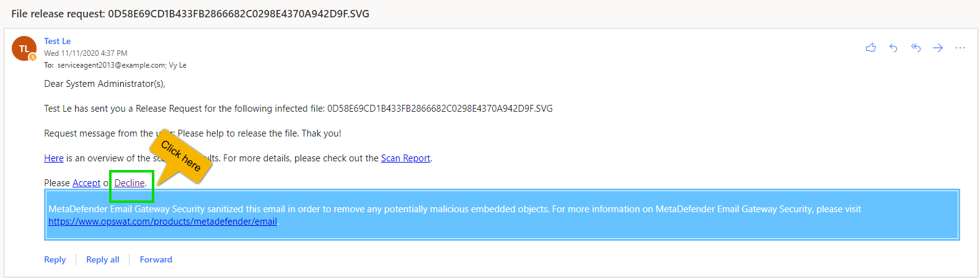This screenshot has height=278, width=980.
Task: Open the Scan Report link
Action: coord(405,158)
